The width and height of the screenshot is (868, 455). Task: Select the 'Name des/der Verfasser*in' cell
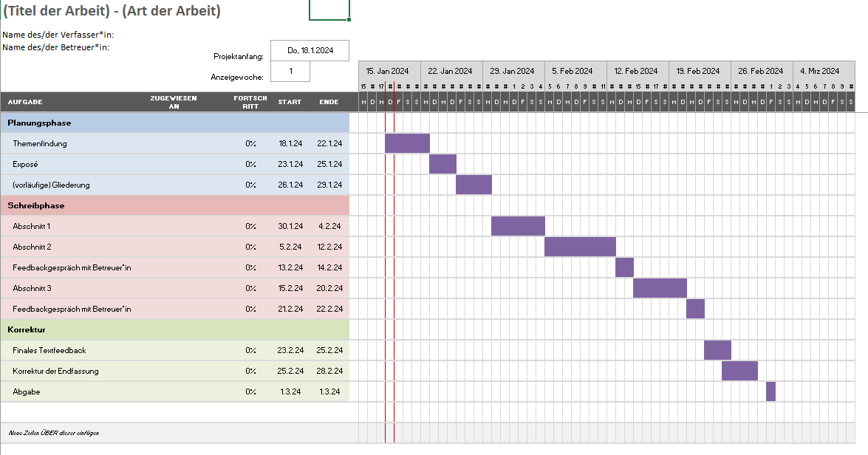(x=58, y=34)
